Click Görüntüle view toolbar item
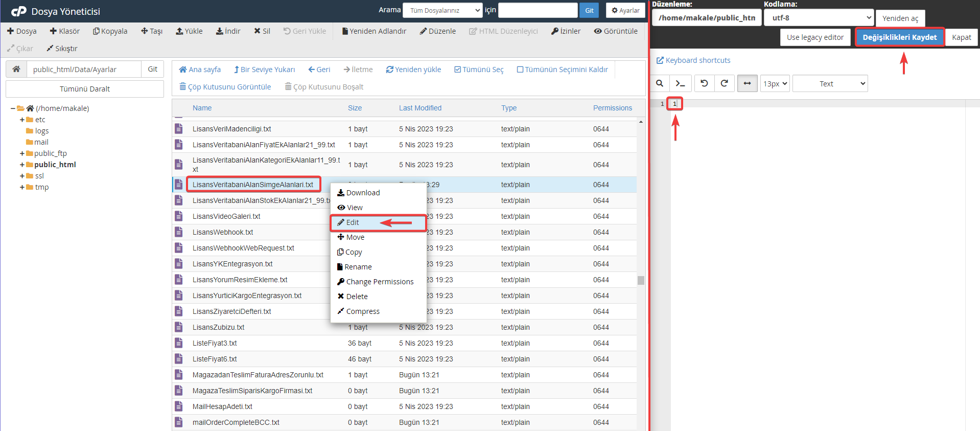Image resolution: width=980 pixels, height=431 pixels. pos(616,31)
